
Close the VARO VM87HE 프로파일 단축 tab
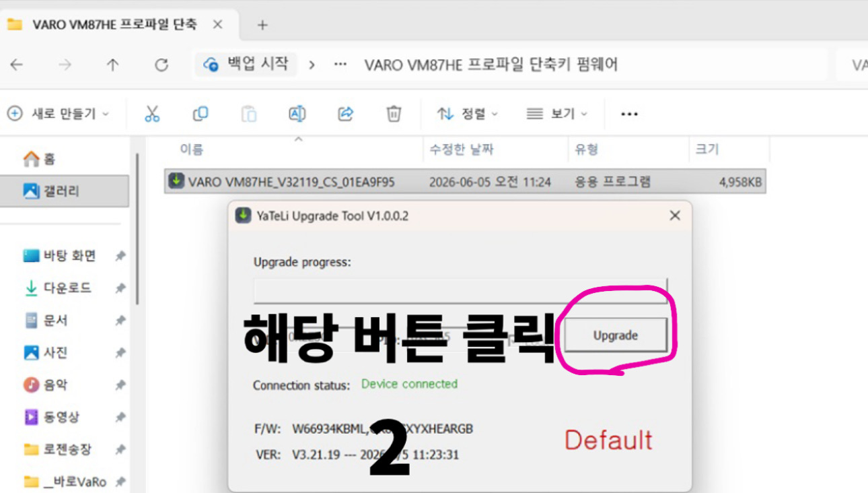click(217, 25)
